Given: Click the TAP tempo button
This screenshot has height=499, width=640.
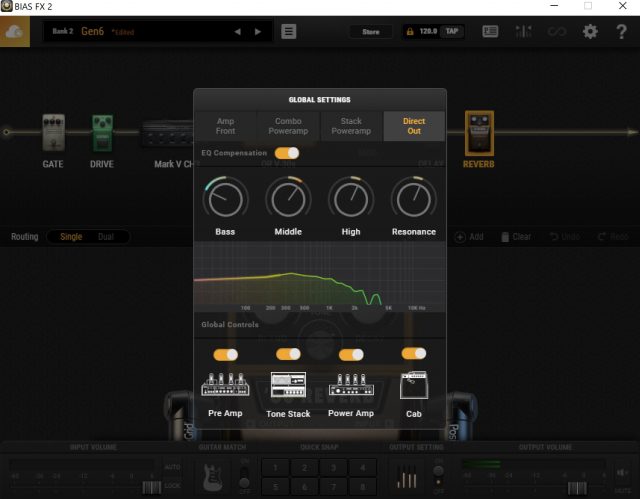Looking at the screenshot, I should 451,31.
